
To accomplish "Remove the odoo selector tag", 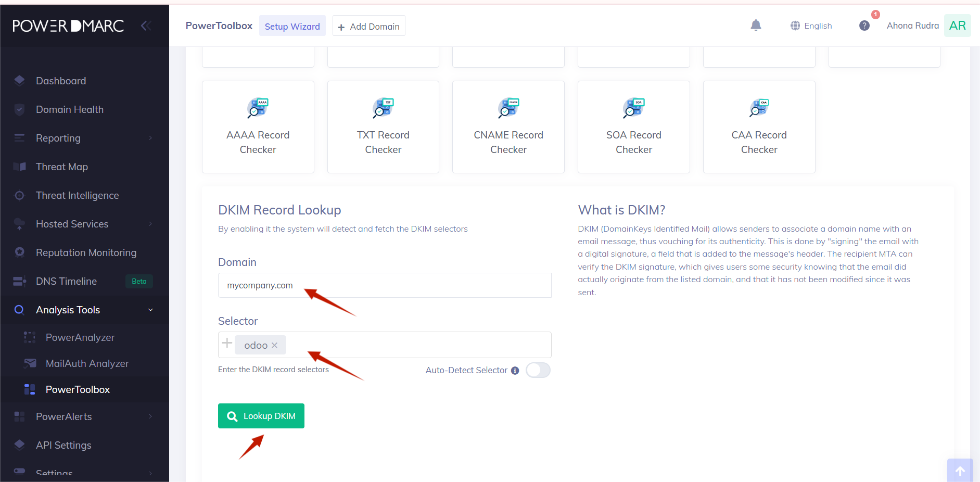I will pyautogui.click(x=274, y=345).
